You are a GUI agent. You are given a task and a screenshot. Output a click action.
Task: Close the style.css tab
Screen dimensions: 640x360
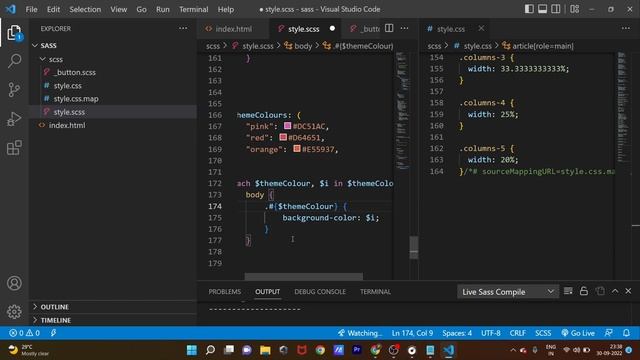(x=481, y=28)
